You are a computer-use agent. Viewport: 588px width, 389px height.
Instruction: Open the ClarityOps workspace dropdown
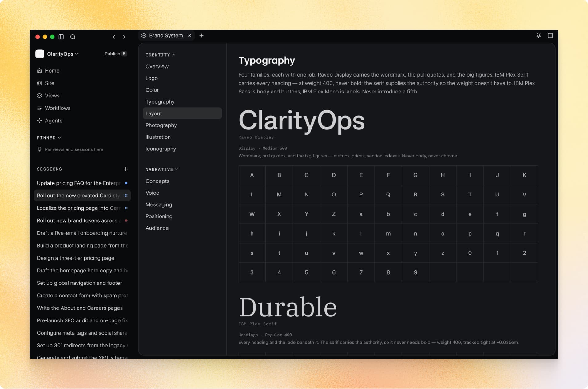tap(62, 54)
